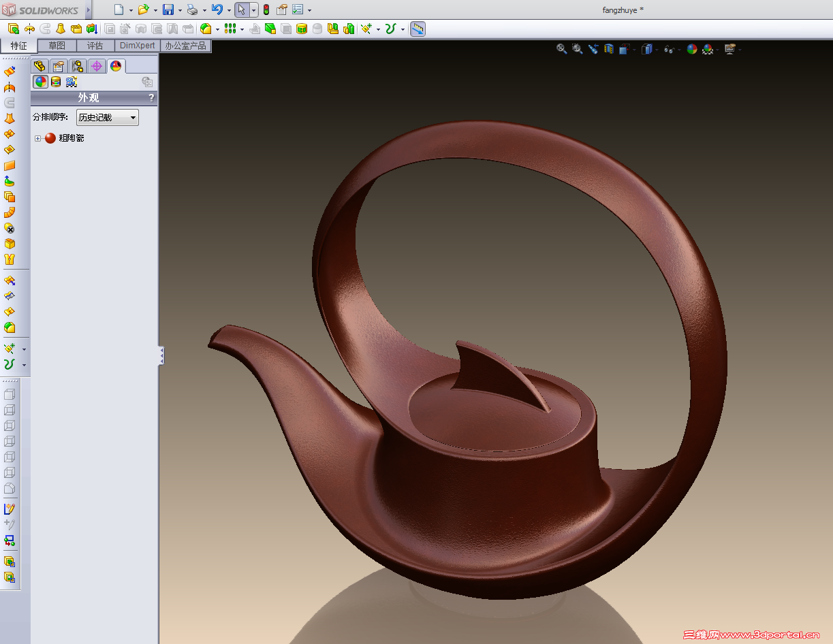The width and height of the screenshot is (833, 644).
Task: Toggle View Scene, Lights, Cameras button
Action: point(71,82)
